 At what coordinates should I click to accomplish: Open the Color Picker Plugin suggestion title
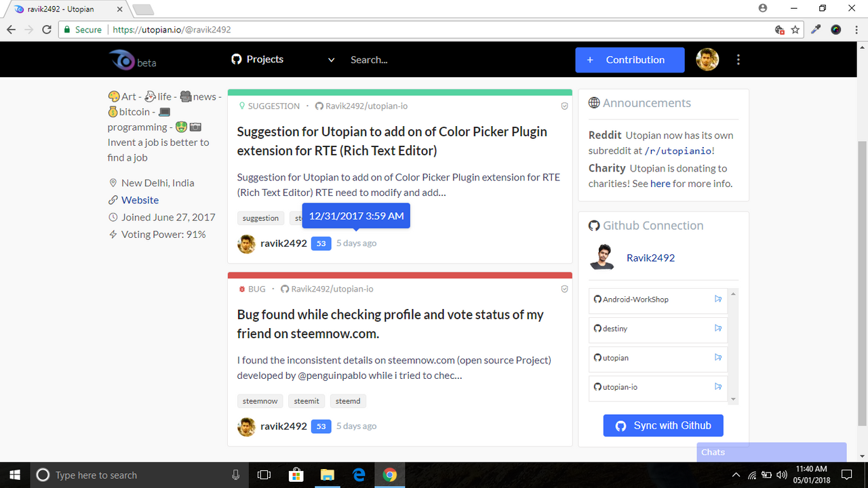[392, 141]
